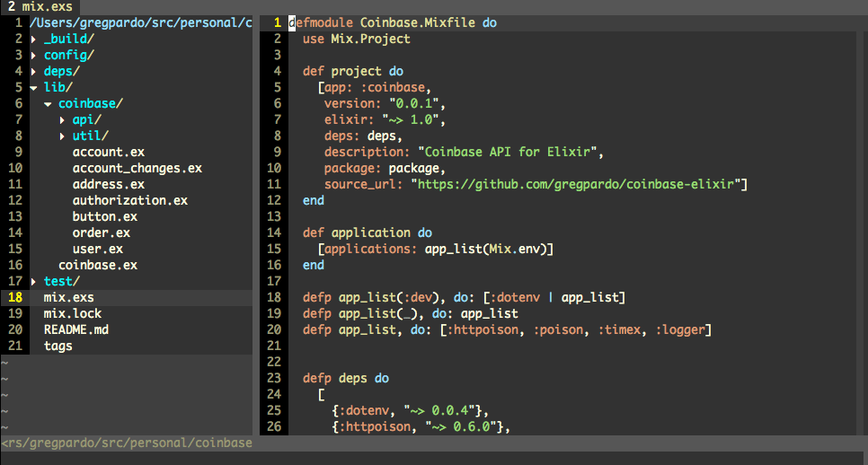Click the {:httpoison, "~> 0.6.0"} entry
Image resolution: width=868 pixels, height=465 pixels.
418,427
